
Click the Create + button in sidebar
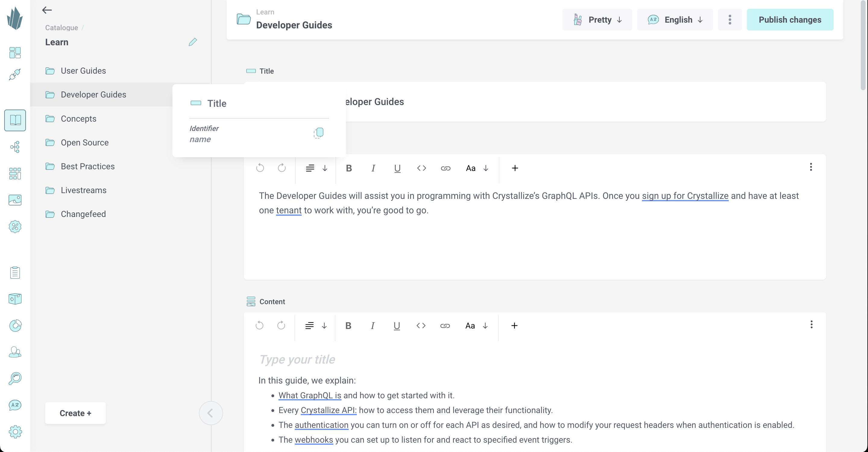pos(76,413)
